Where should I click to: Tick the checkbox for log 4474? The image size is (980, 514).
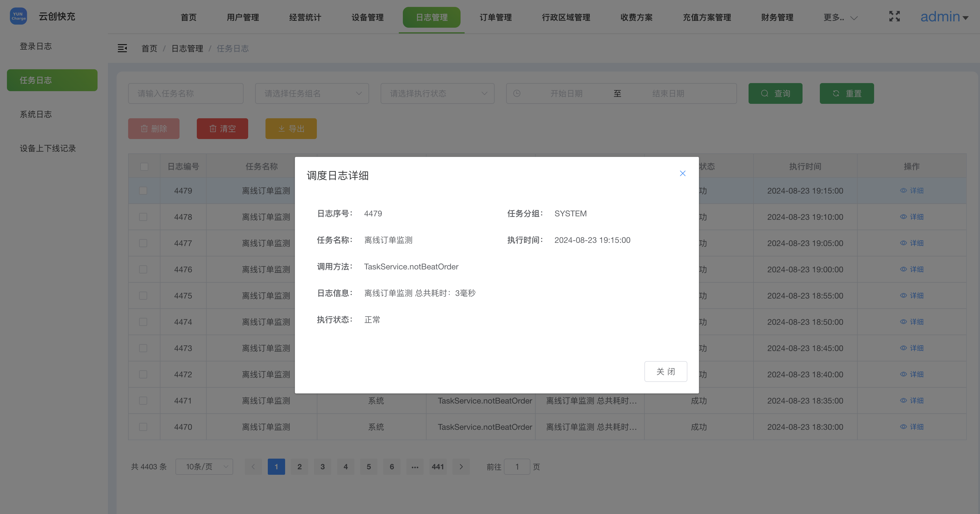143,322
